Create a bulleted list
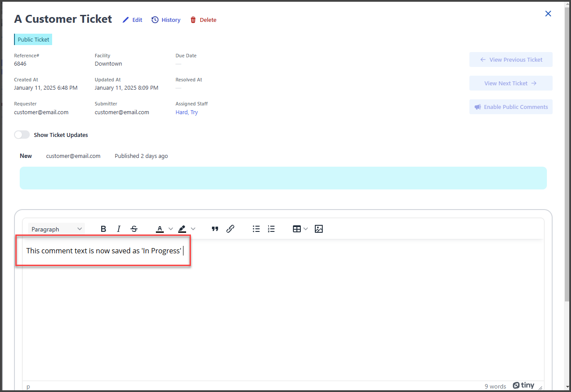Screen dimensions: 571x392 (256, 229)
